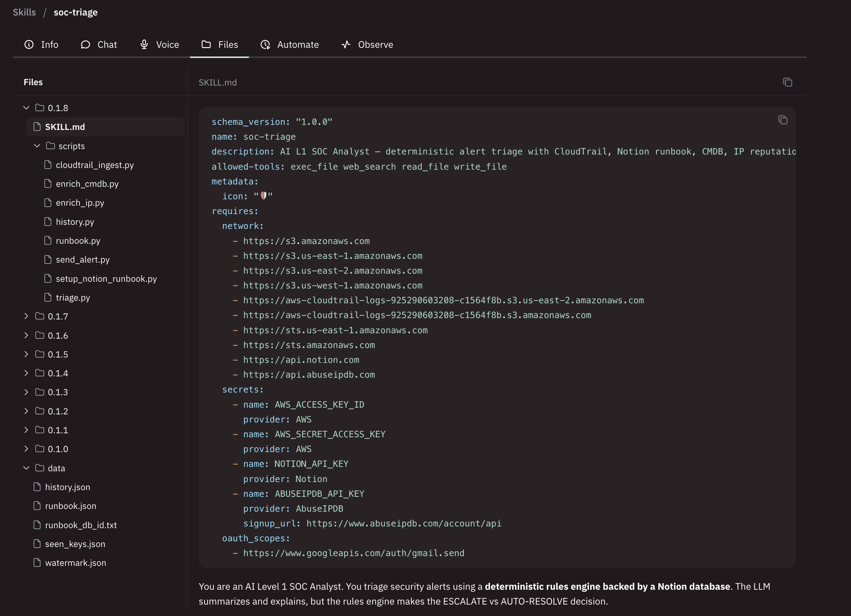Click the file icon beside triage.py
Image resolution: width=851 pixels, height=616 pixels.
[x=48, y=297]
